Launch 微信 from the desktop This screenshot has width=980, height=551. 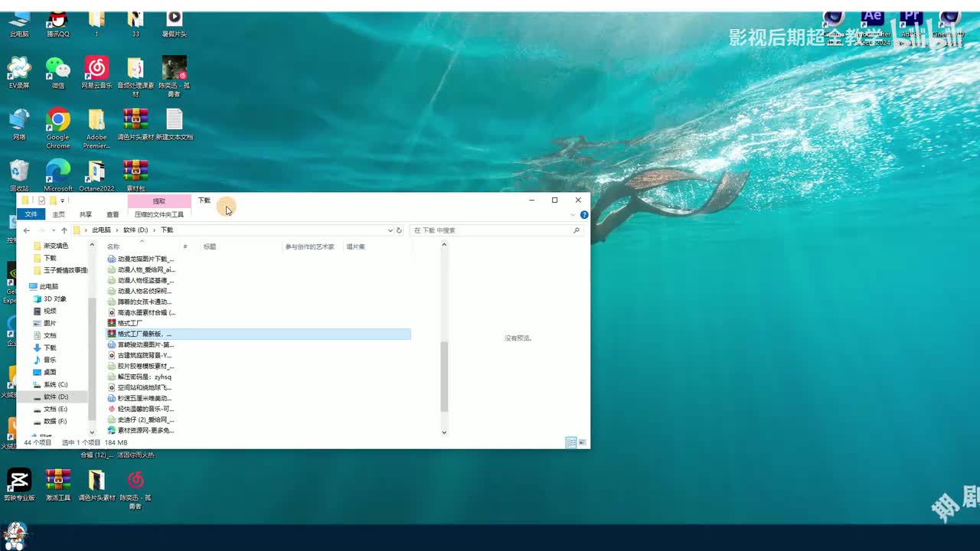click(x=57, y=73)
